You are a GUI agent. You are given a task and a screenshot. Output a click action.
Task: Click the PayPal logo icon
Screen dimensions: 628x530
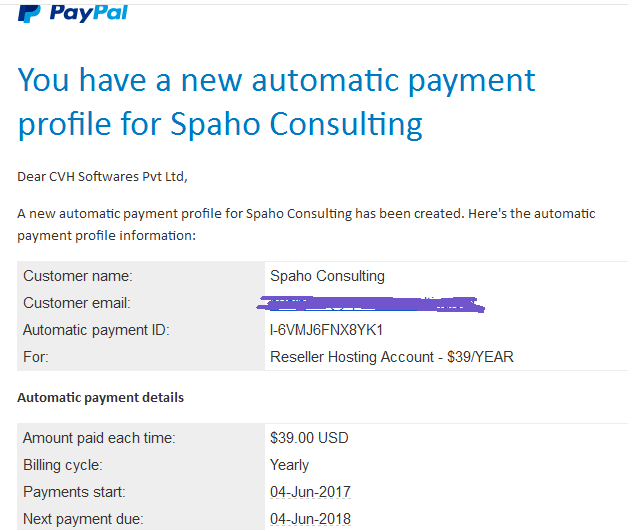(29, 14)
